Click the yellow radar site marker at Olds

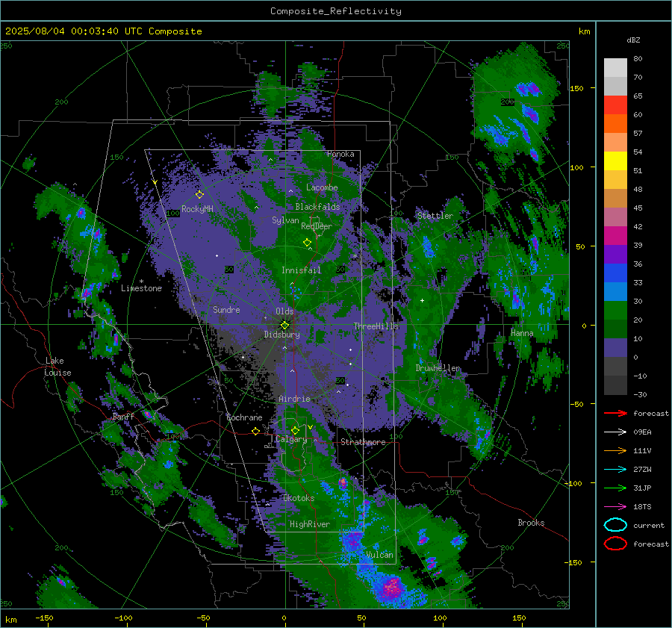[284, 326]
